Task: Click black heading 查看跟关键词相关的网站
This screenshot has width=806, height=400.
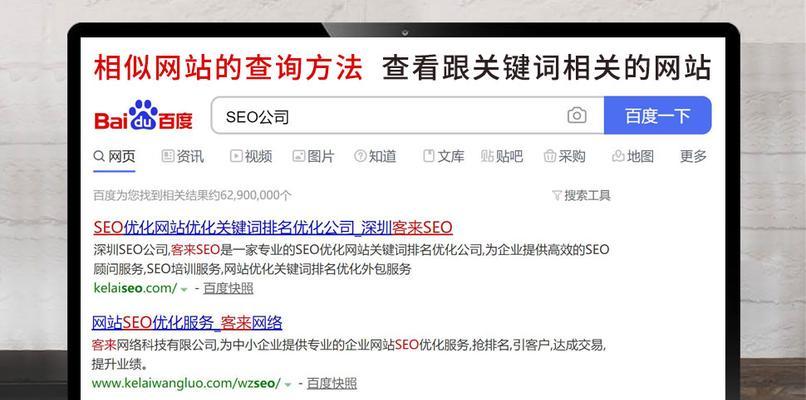Action: 547,68
